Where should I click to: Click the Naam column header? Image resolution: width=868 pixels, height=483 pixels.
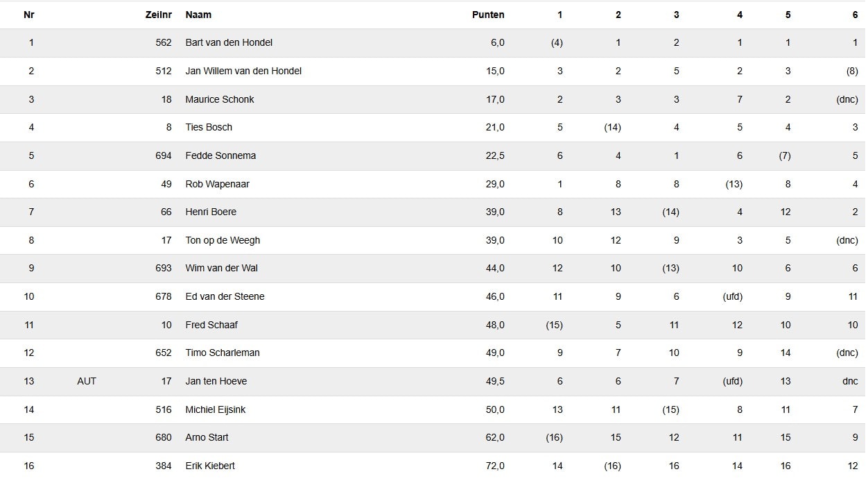[x=198, y=15]
